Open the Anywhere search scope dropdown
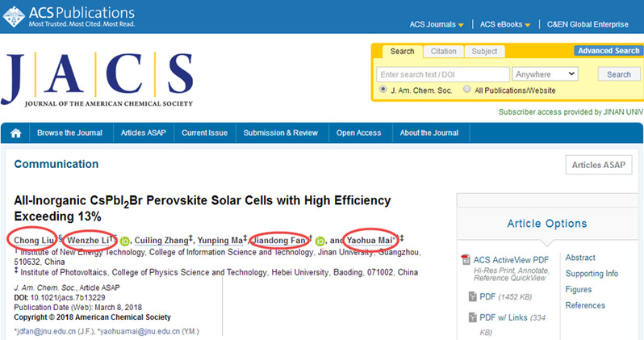Viewport: 644px width, 340px height. click(545, 74)
